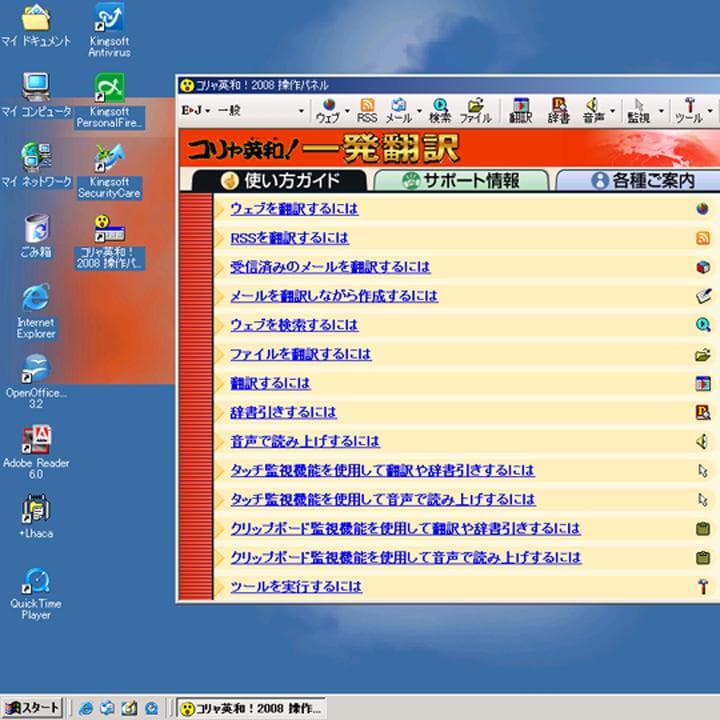Launch Internet Explorer from quick launch bar
Screen dimensions: 720x720
[86, 708]
